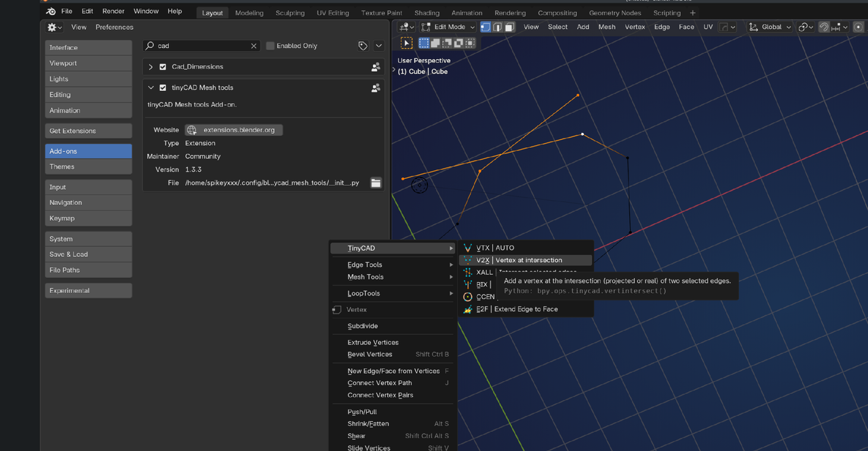Click VTX | AUTO icon in TinyCAD submenu
This screenshot has width=868, height=451.
point(468,248)
